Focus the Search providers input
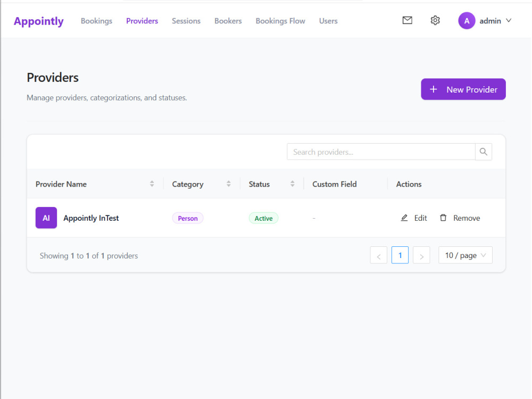532x399 pixels. point(381,152)
